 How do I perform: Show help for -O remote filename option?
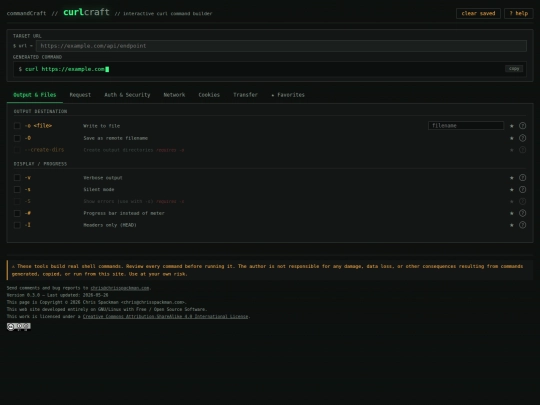click(x=522, y=138)
